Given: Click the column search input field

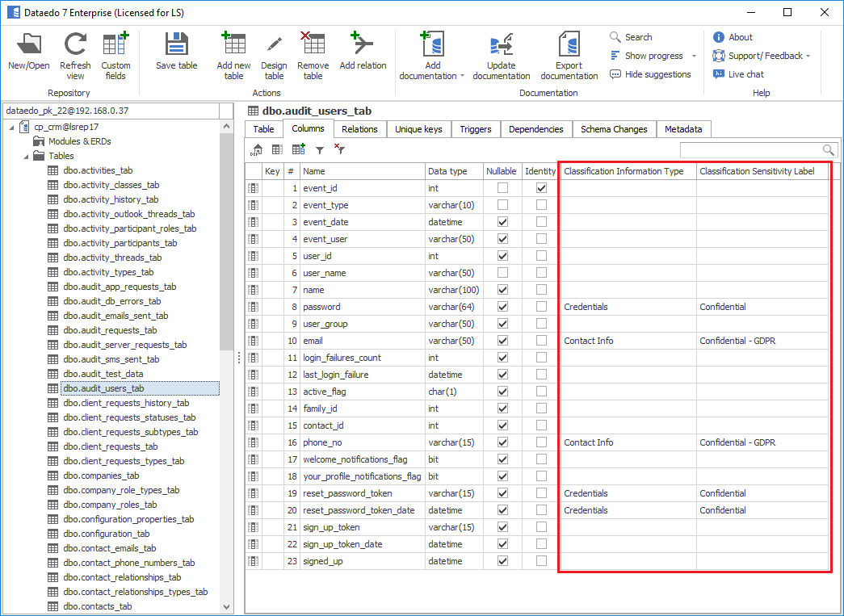Looking at the screenshot, I should click(x=751, y=150).
